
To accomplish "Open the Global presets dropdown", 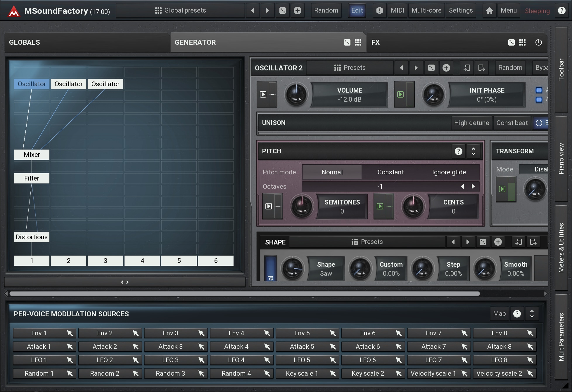I will [180, 11].
